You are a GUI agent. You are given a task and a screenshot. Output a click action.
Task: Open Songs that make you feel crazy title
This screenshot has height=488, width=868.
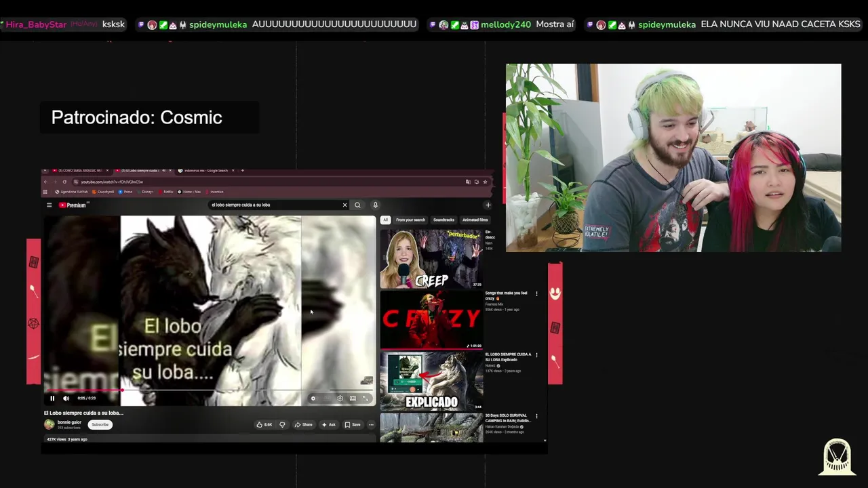click(x=506, y=296)
